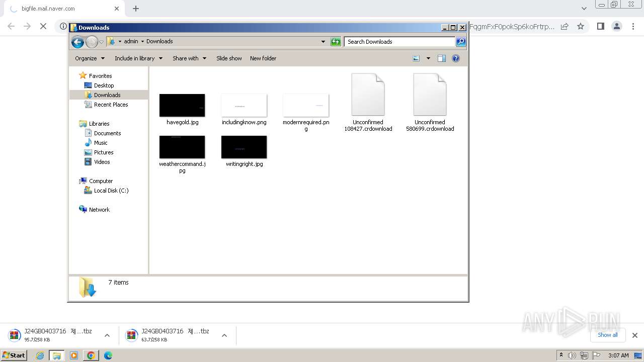Open the Documents library

click(107, 133)
